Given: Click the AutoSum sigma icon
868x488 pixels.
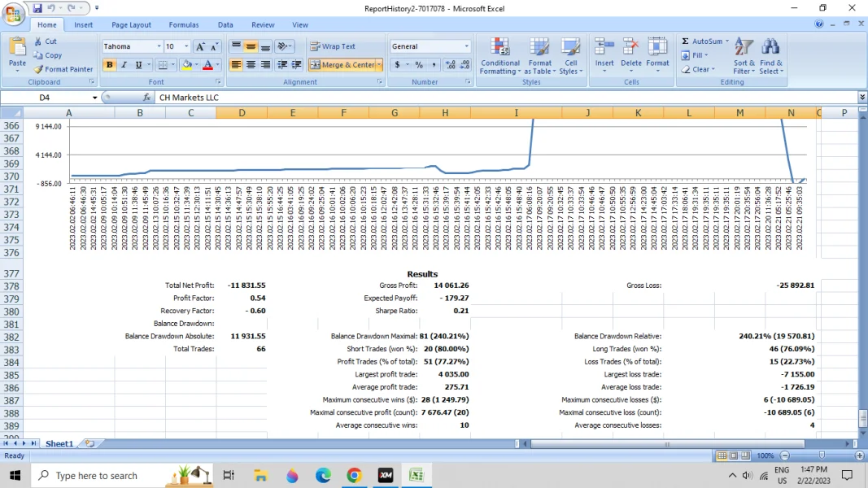Looking at the screenshot, I should click(x=686, y=41).
